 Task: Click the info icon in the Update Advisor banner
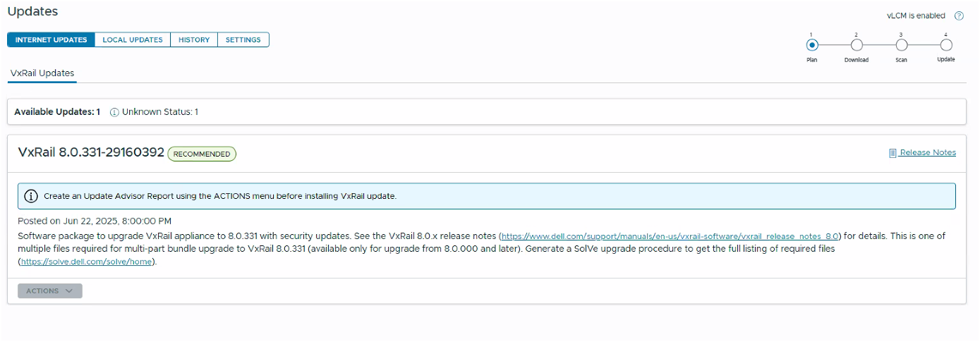(x=31, y=196)
